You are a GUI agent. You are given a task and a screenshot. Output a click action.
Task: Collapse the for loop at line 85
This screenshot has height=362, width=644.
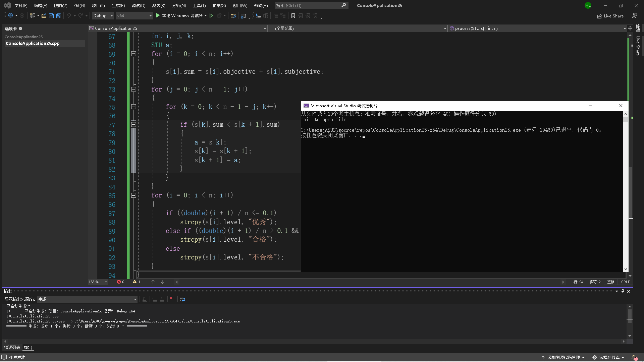click(x=133, y=195)
